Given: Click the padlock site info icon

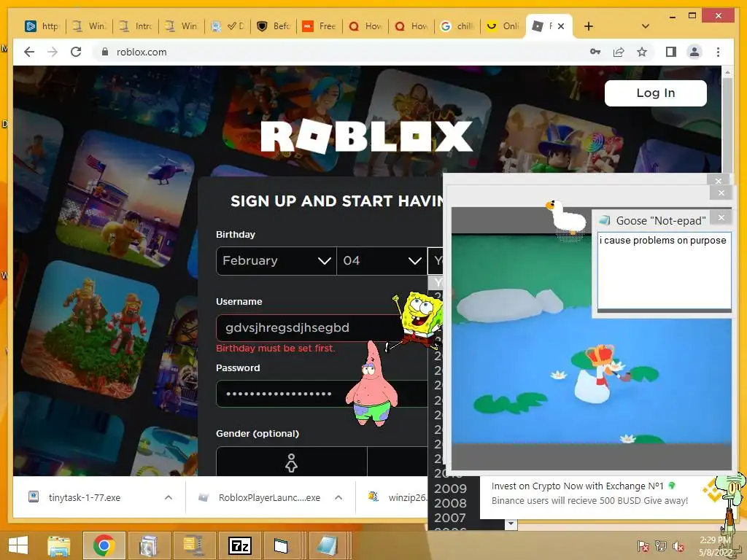Looking at the screenshot, I should point(105,52).
